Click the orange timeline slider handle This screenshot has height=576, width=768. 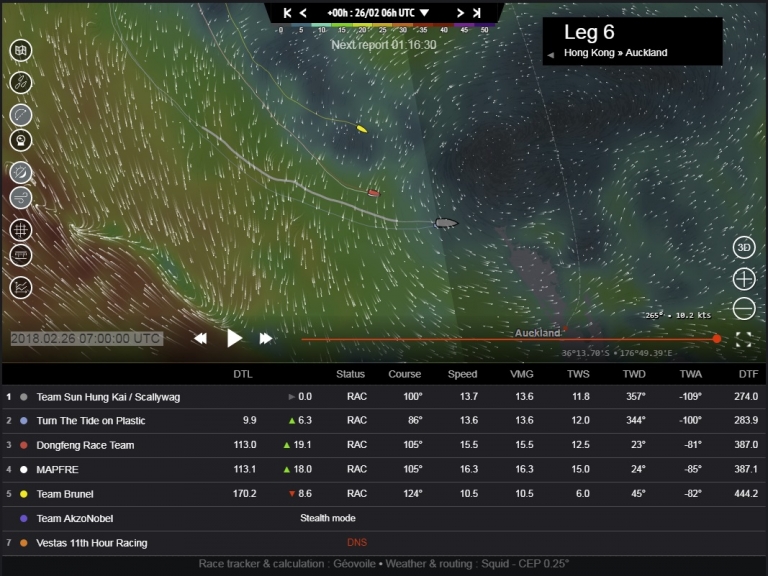coord(717,339)
